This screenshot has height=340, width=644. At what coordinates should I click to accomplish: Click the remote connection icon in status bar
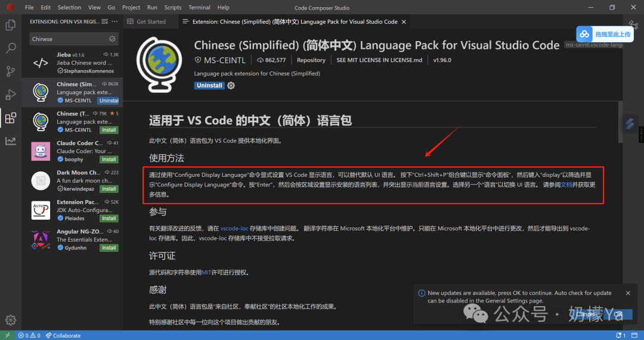7,335
